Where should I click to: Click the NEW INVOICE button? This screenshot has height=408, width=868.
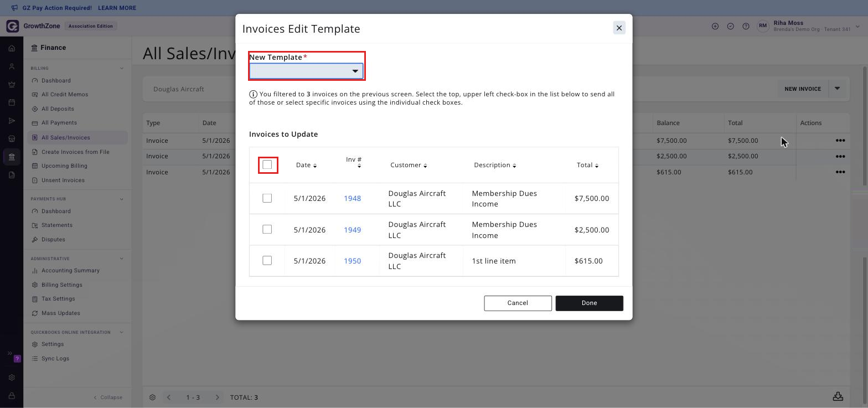click(x=802, y=89)
